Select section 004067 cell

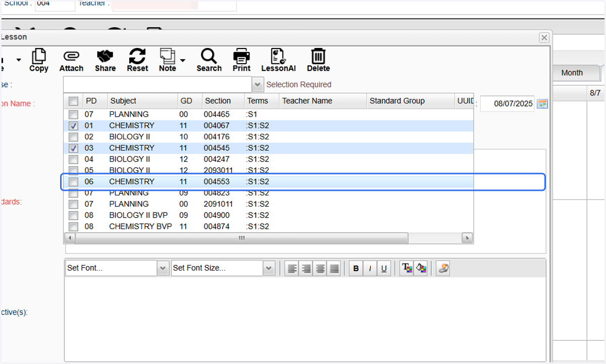click(x=217, y=125)
